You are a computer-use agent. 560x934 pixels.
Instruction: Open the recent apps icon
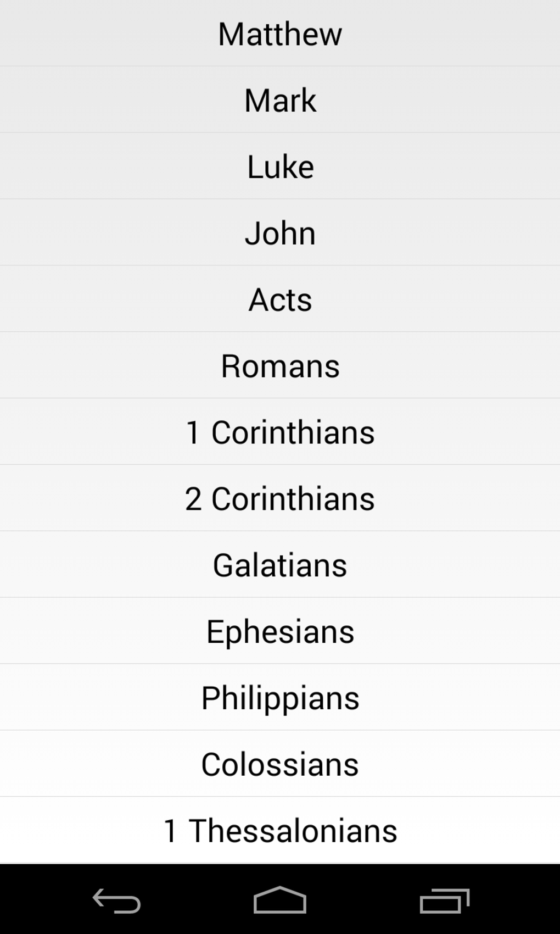pos(444,900)
